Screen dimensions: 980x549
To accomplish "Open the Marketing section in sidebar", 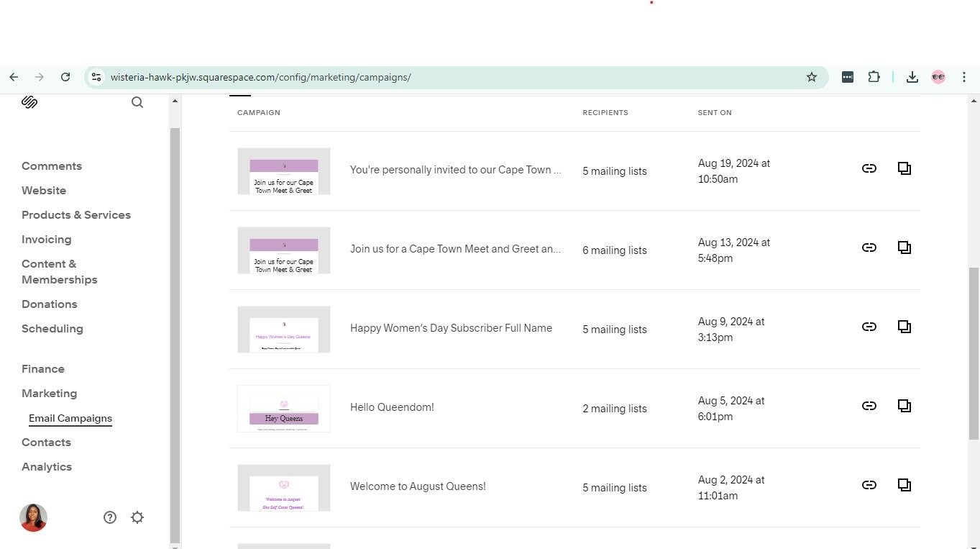I will [x=49, y=394].
